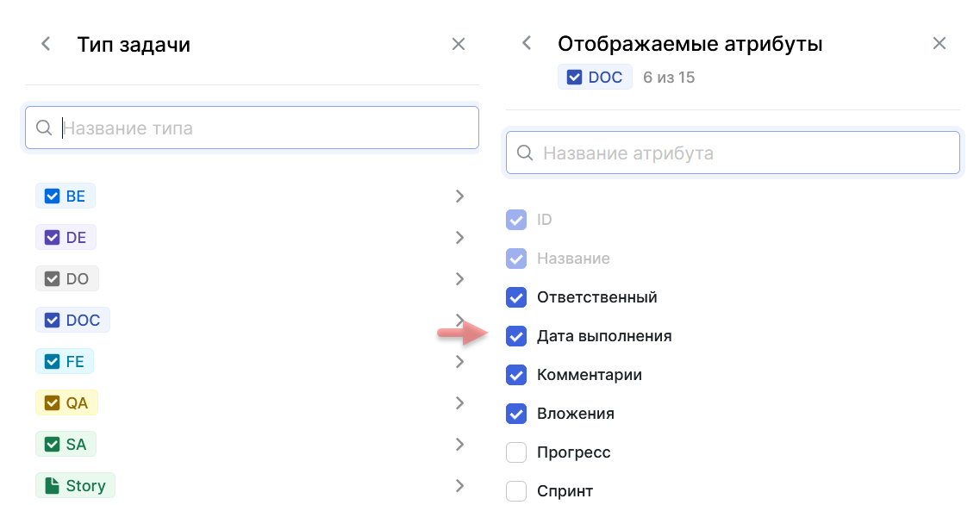This screenshot has width=980, height=505.
Task: Expand the DOC type row
Action: pos(459,320)
